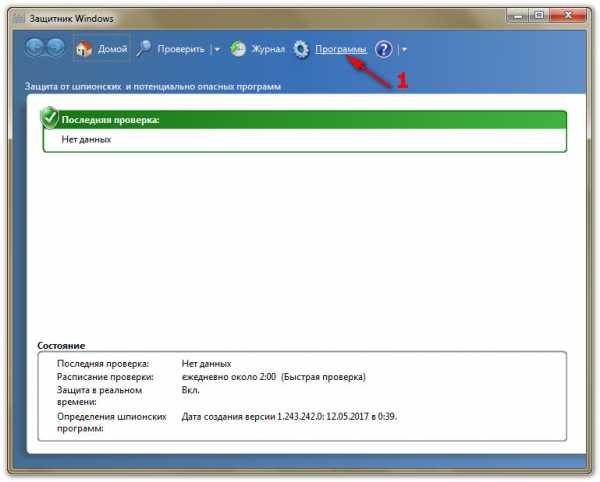Open help with the question mark icon

(383, 49)
